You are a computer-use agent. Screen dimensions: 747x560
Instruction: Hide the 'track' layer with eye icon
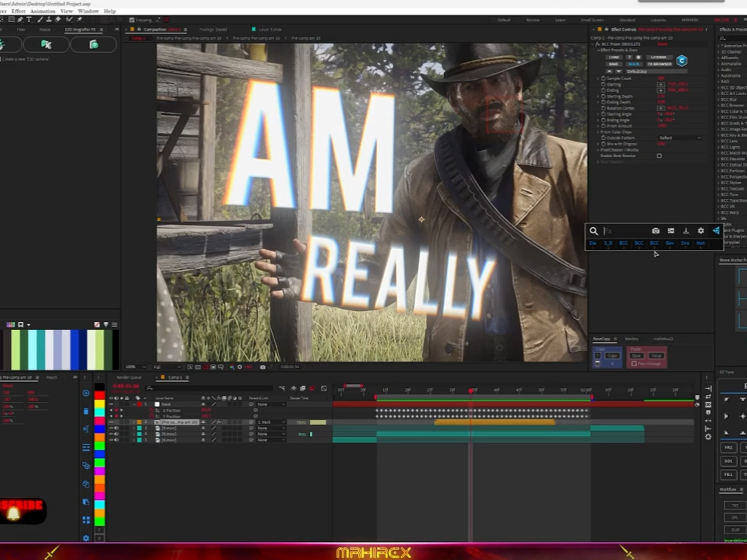(111, 404)
